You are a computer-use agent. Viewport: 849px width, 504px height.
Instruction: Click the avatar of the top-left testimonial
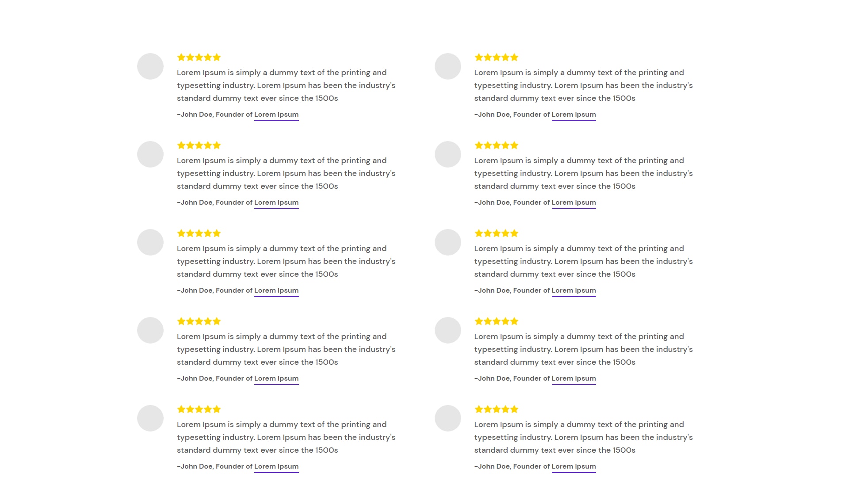[x=150, y=66]
